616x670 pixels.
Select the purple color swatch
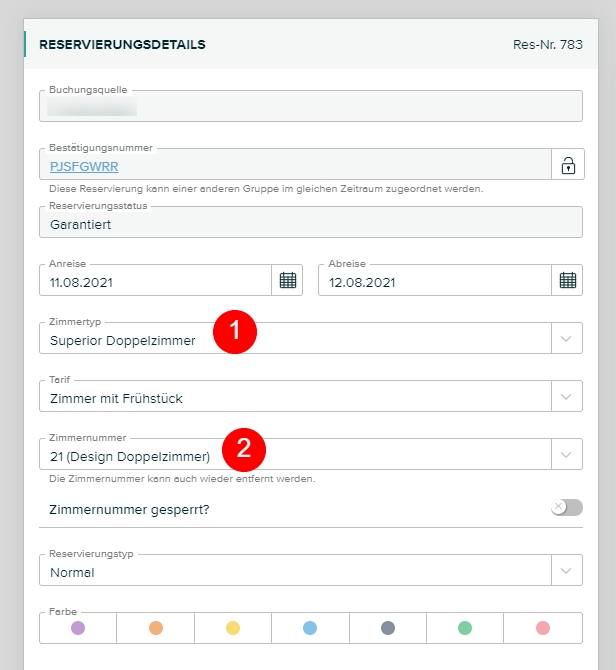78,628
